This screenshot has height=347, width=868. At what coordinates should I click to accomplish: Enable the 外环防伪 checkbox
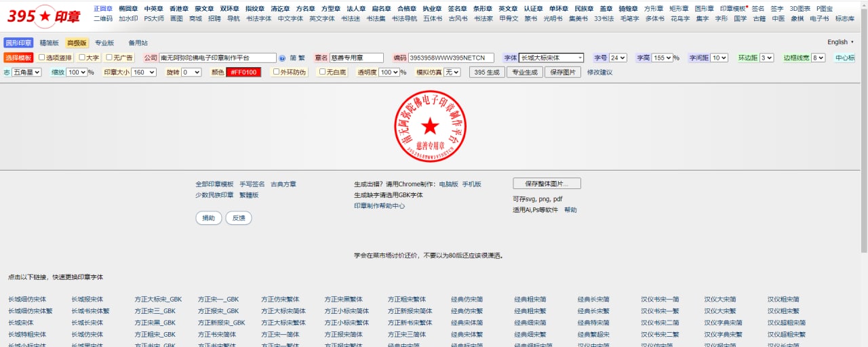coord(276,72)
